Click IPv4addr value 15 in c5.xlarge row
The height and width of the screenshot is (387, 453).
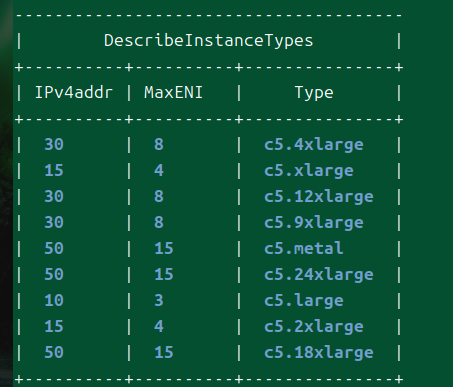(54, 170)
